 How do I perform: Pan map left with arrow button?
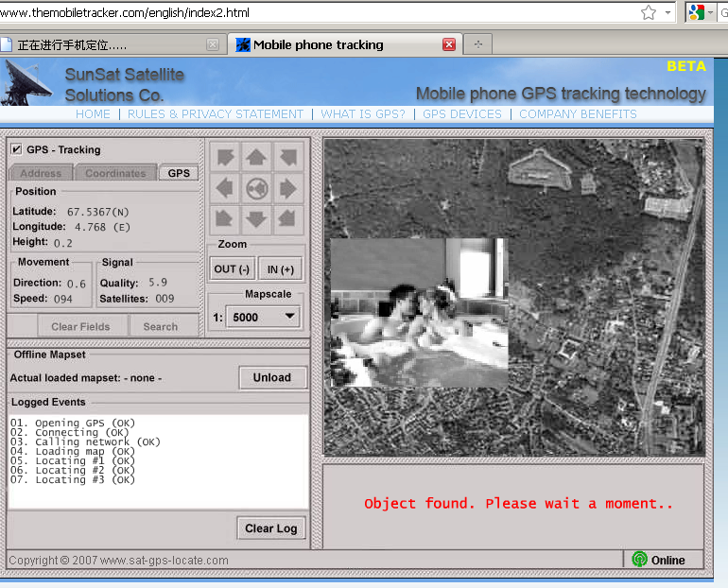coord(225,188)
